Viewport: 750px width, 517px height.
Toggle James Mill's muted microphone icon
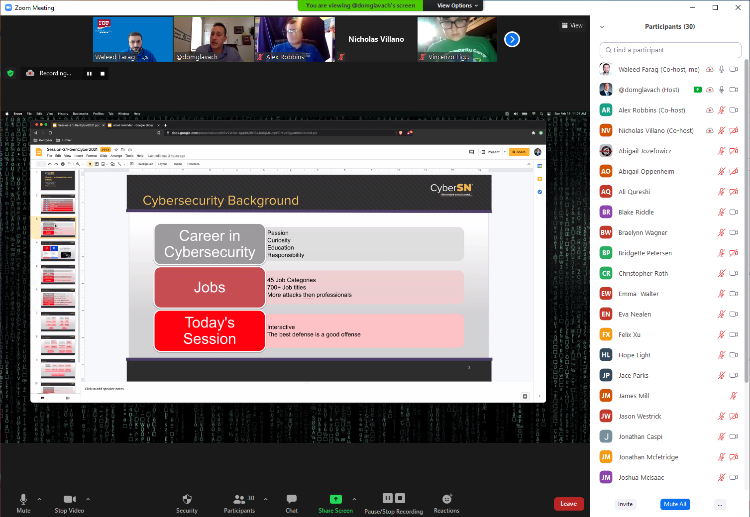coord(733,396)
